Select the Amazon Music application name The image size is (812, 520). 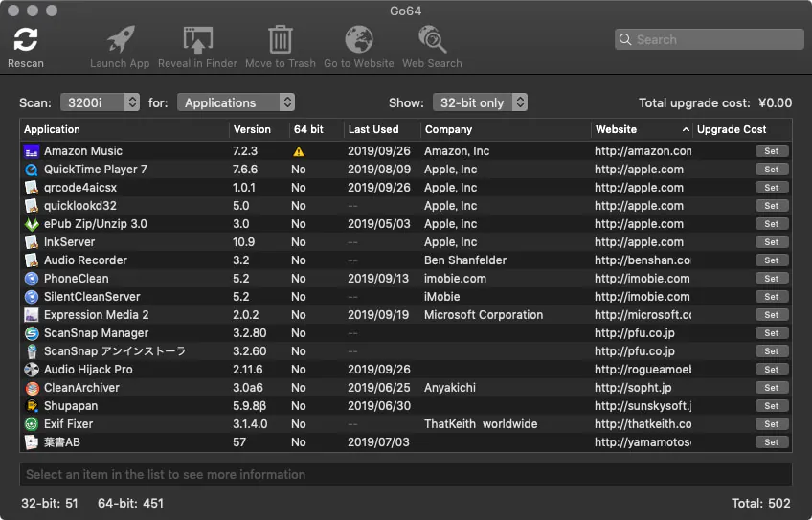pos(83,151)
